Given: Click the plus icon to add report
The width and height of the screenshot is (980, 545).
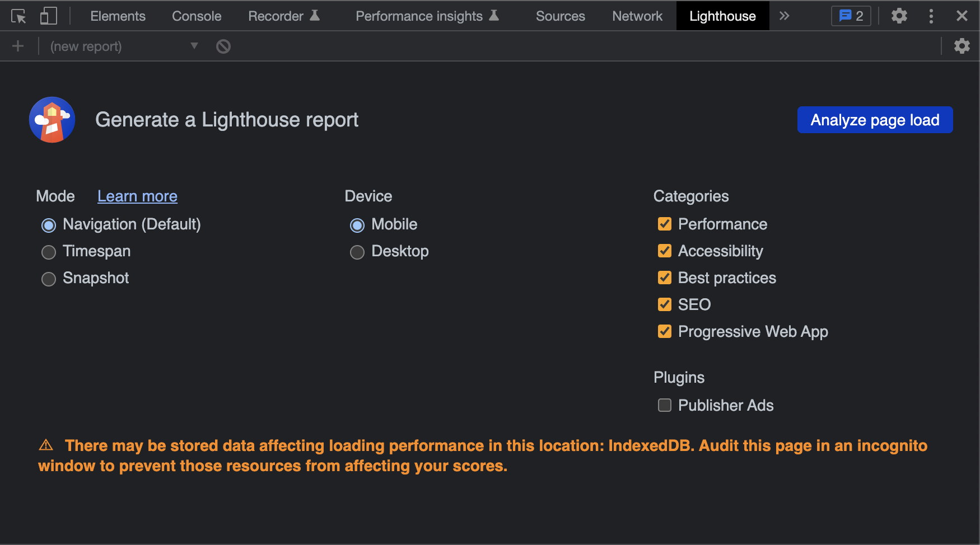Looking at the screenshot, I should coord(18,46).
